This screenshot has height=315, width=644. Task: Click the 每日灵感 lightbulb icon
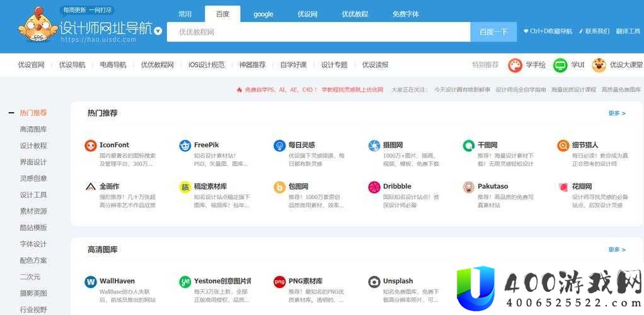(279, 146)
